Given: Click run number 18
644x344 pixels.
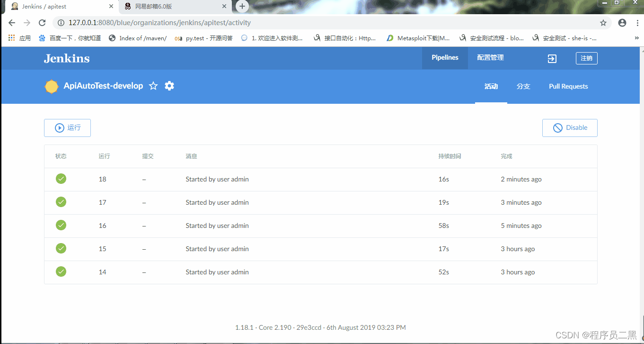Looking at the screenshot, I should (103, 180).
